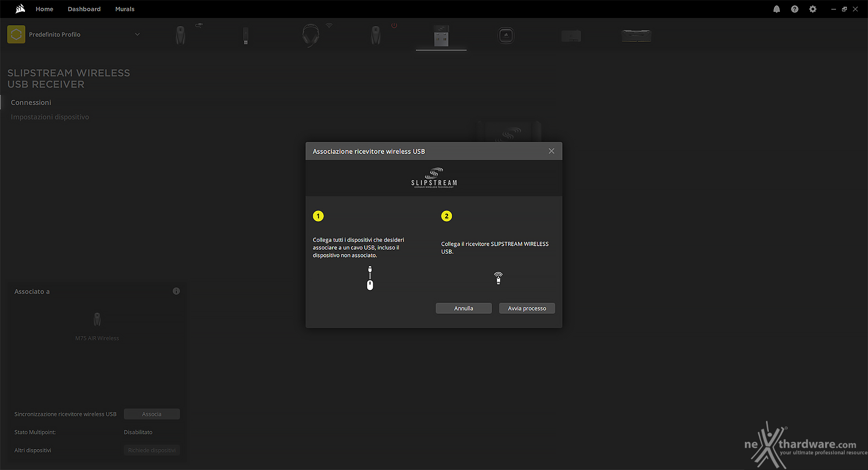This screenshot has width=868, height=470.
Task: Open the settings gear icon
Action: 813,9
